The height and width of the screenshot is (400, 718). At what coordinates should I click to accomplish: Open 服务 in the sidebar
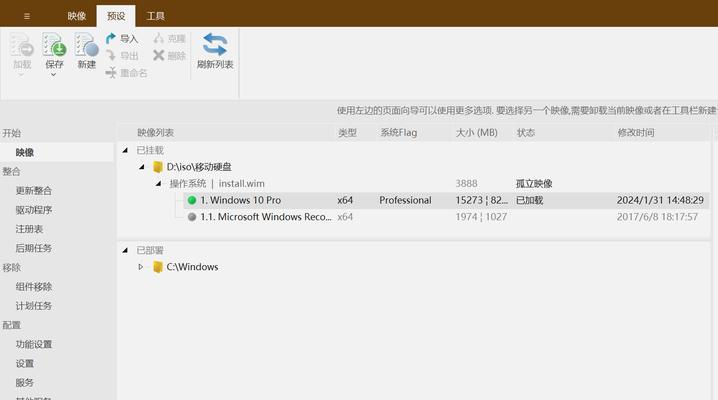pyautogui.click(x=25, y=383)
